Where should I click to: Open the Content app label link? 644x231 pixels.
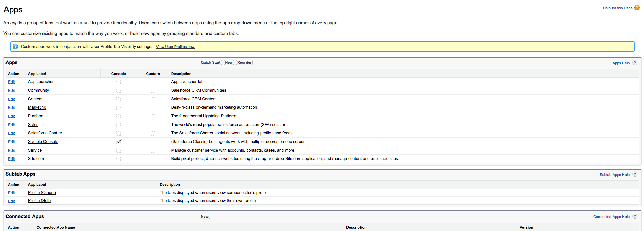[35, 99]
